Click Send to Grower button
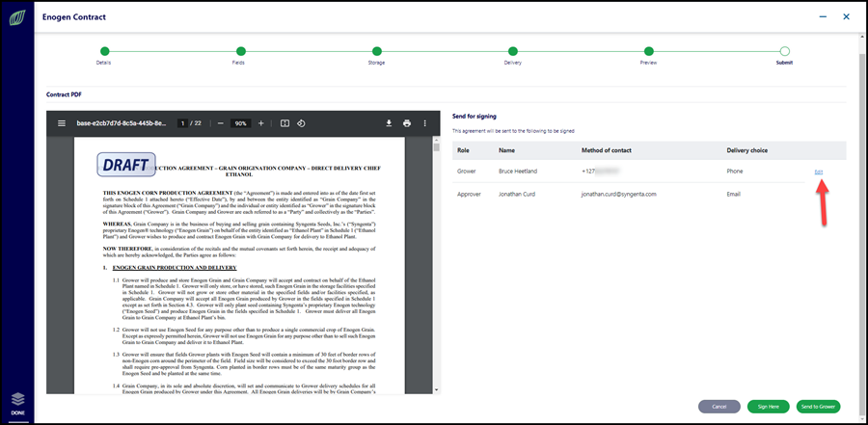868x425 pixels. pos(819,406)
